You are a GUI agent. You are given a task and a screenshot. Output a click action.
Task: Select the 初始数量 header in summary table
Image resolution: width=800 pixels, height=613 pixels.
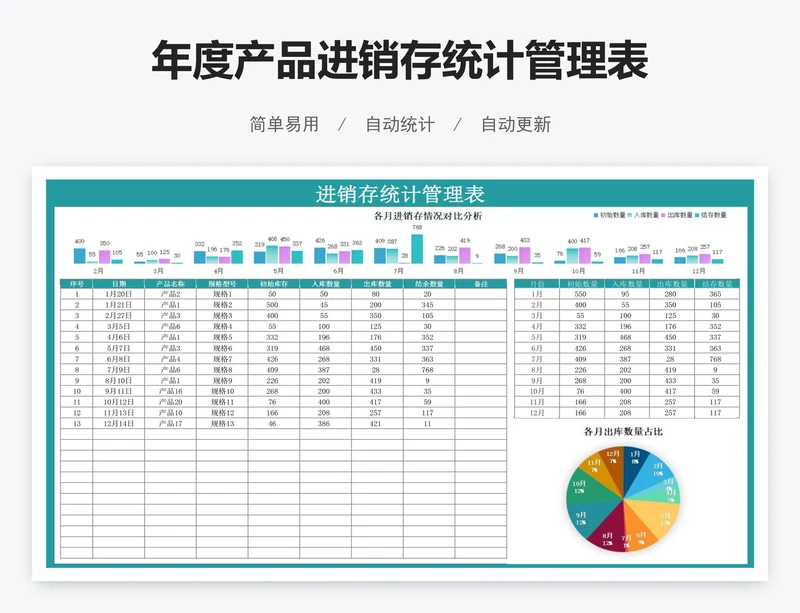point(582,284)
